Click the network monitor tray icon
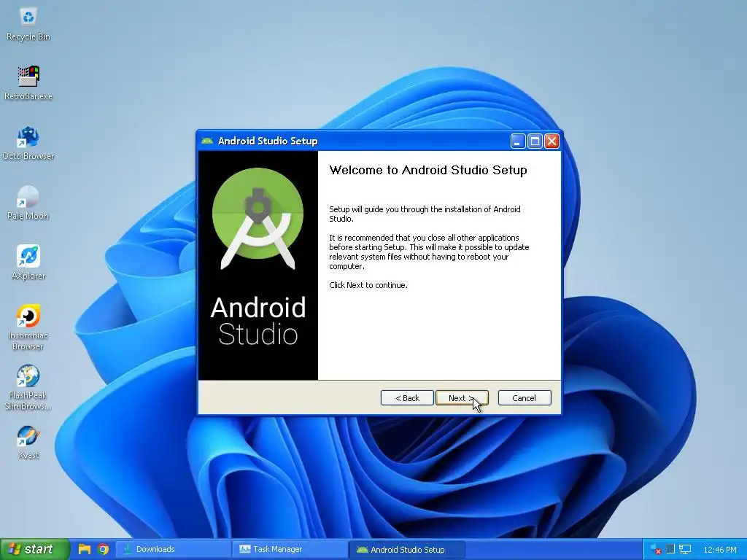This screenshot has width=747, height=560. click(685, 550)
